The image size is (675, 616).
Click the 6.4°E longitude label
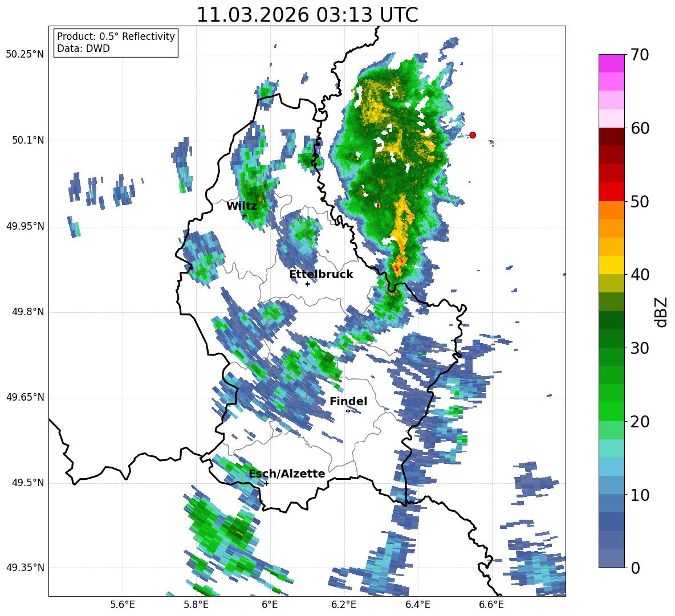coord(417,605)
